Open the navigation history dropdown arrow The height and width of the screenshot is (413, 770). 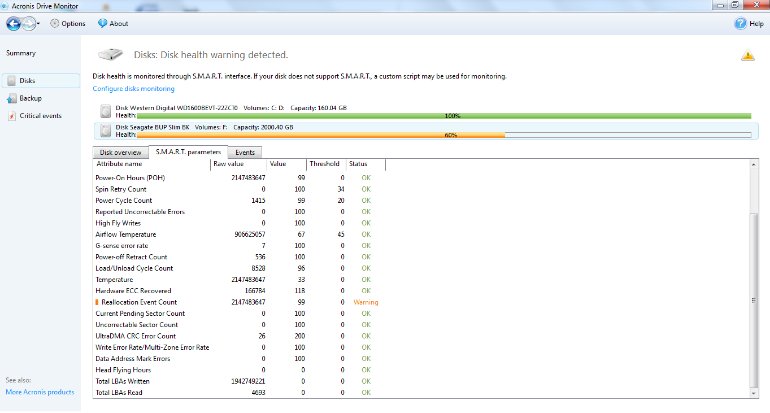[38, 24]
